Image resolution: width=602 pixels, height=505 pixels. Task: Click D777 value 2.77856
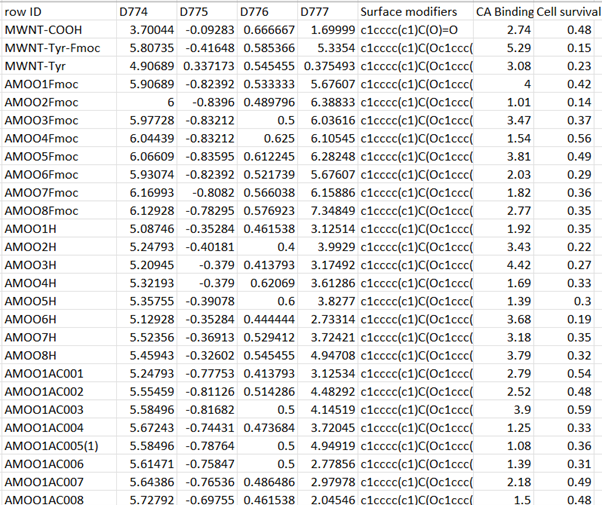[328, 464]
